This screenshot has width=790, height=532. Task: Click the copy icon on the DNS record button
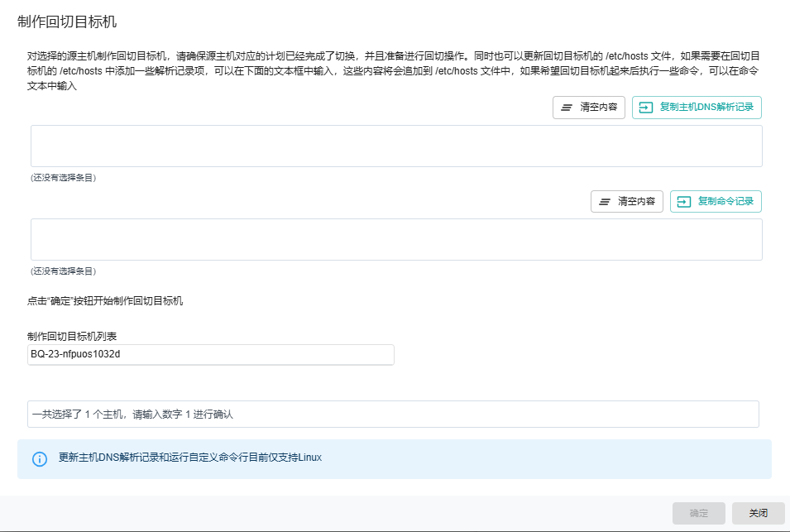tap(646, 108)
